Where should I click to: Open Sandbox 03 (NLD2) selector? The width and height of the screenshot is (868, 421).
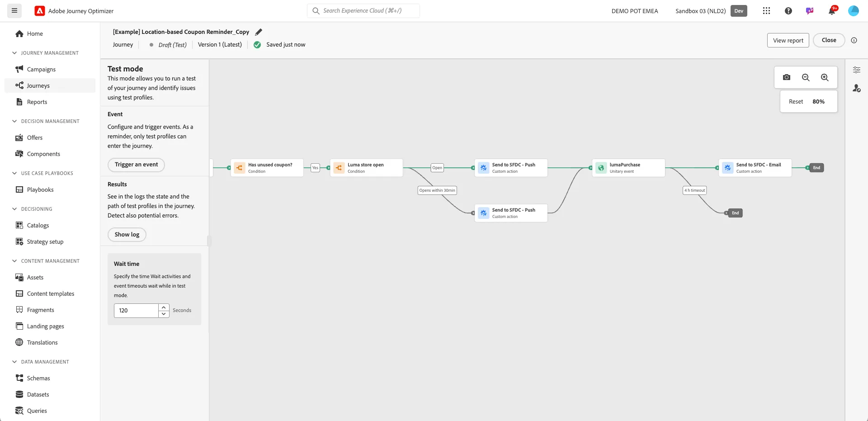pos(700,11)
